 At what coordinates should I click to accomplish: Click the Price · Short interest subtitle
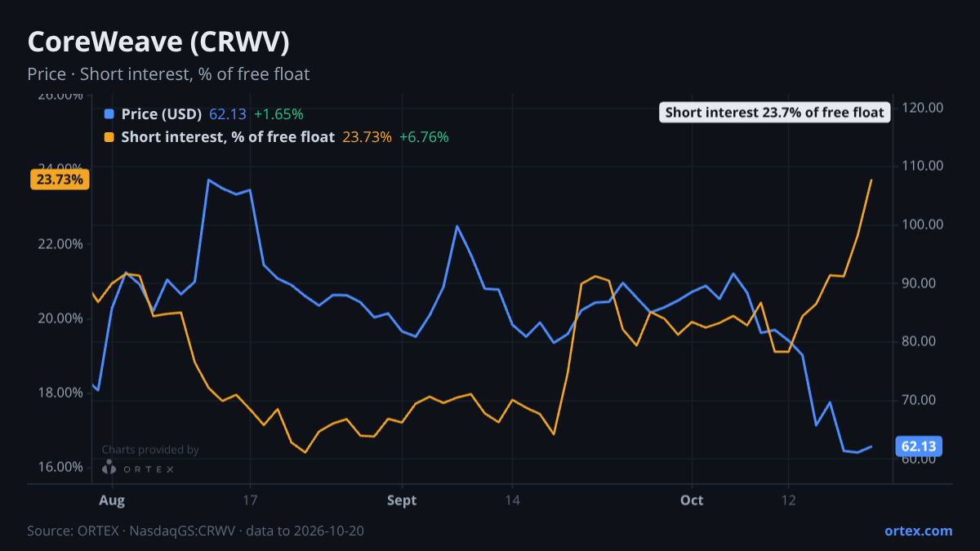(x=168, y=74)
